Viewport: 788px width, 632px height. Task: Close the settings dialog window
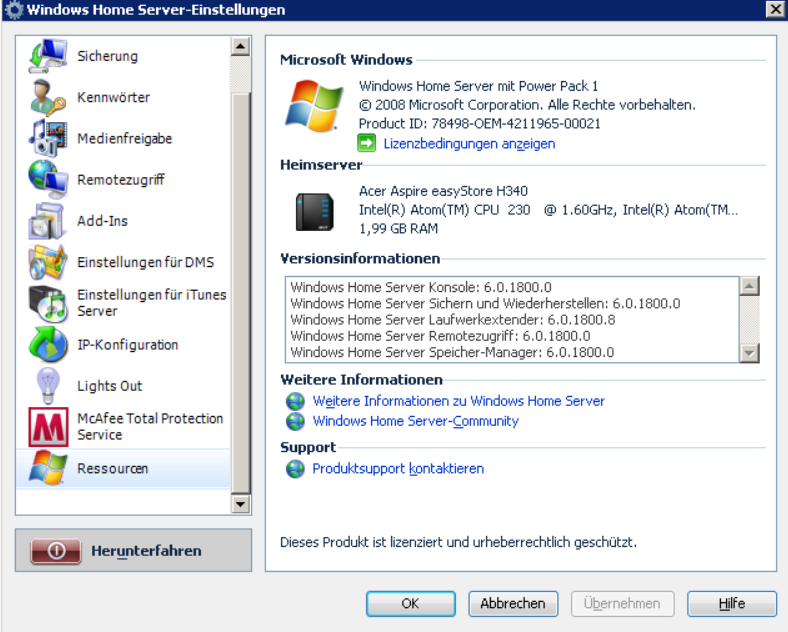775,9
